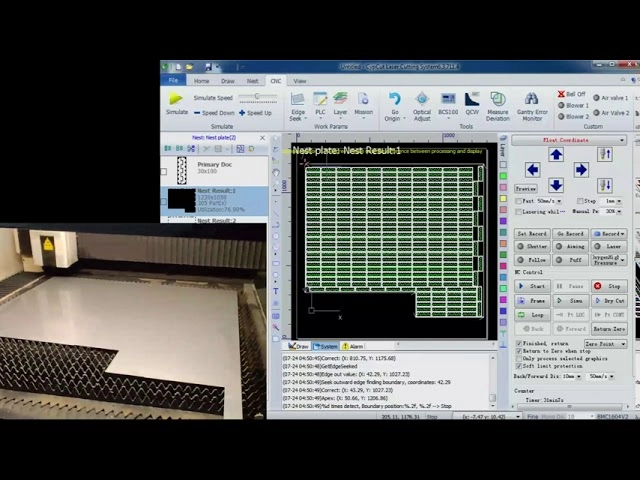Jog the head with the right arrow
The width and height of the screenshot is (640, 480).
pyautogui.click(x=581, y=170)
